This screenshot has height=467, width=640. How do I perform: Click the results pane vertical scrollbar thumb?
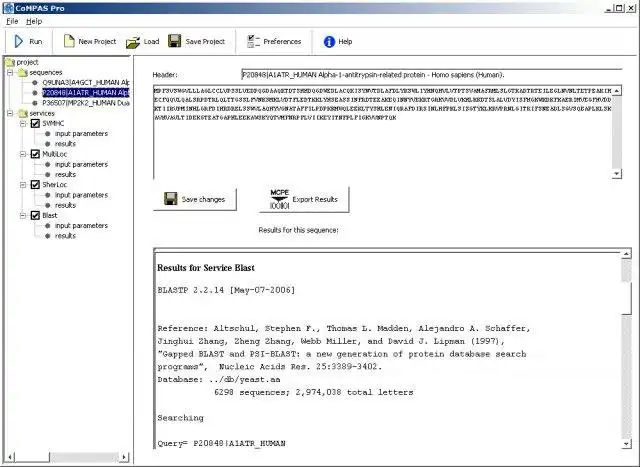click(626, 298)
